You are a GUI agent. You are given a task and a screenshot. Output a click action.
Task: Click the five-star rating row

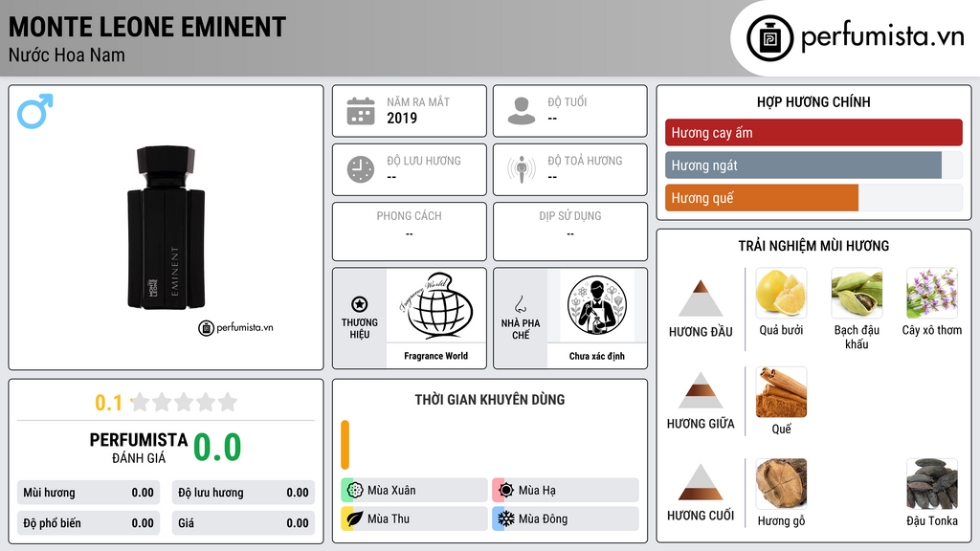coord(184,402)
